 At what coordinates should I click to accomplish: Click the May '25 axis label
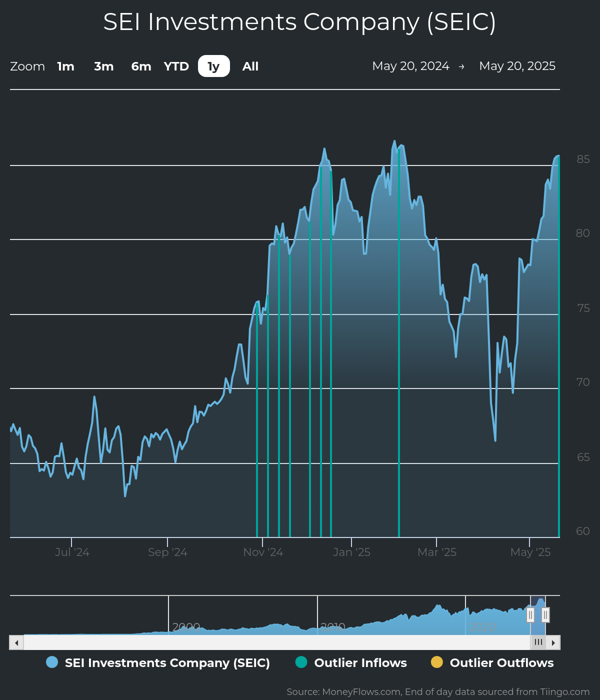point(530,552)
